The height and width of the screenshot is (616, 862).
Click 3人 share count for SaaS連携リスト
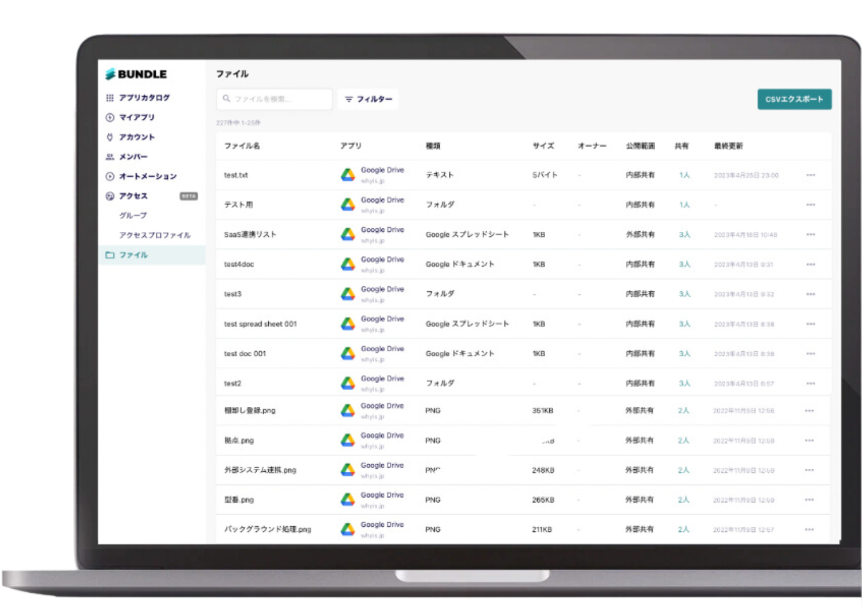pos(684,235)
